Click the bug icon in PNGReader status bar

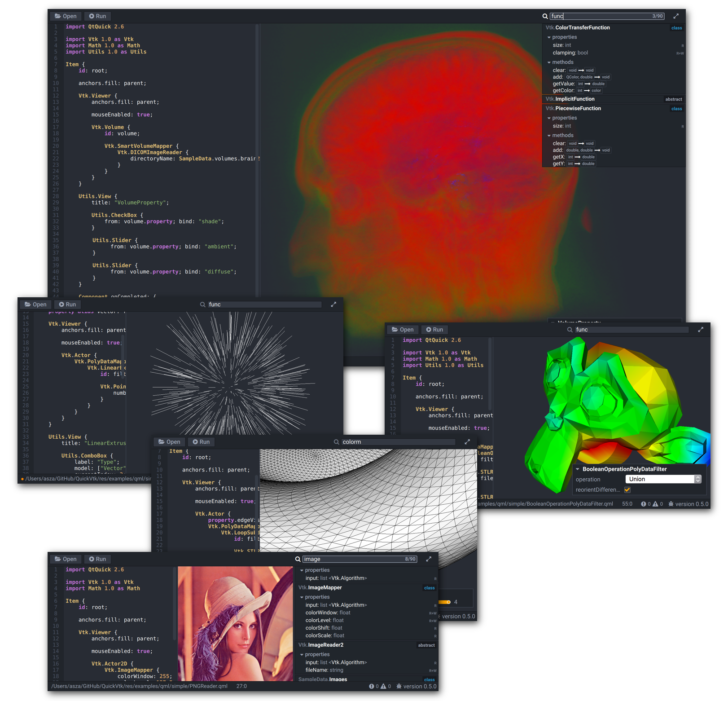[x=399, y=686]
